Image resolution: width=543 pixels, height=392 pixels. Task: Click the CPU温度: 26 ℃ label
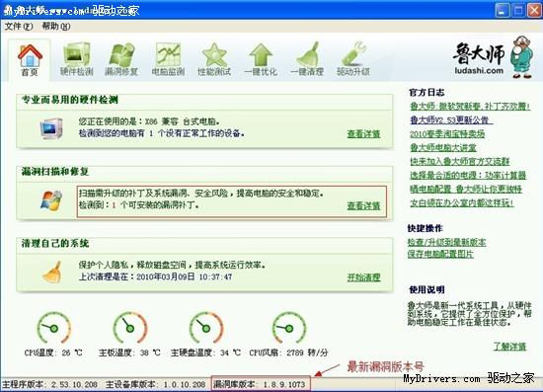(53, 353)
